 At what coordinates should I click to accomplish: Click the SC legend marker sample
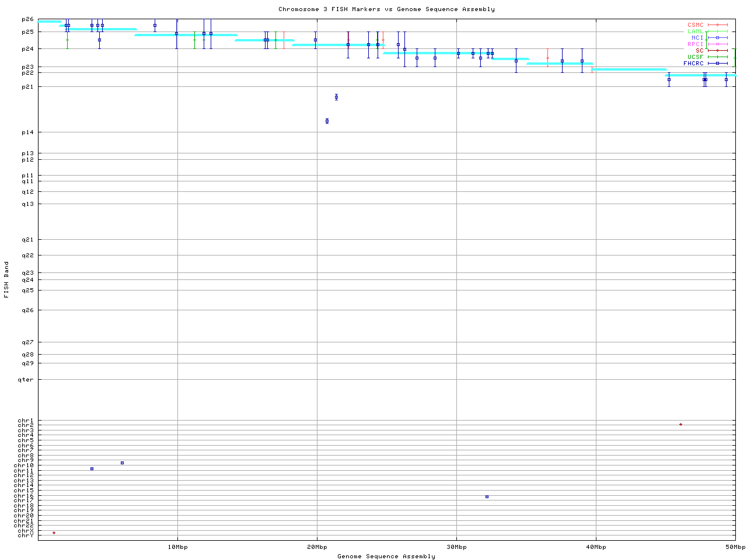[x=717, y=50]
